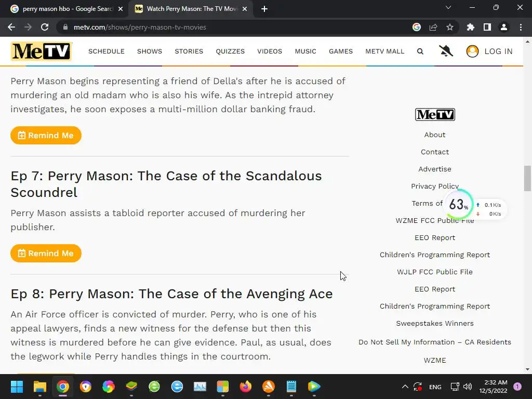Share this page using the share icon

click(x=433, y=27)
